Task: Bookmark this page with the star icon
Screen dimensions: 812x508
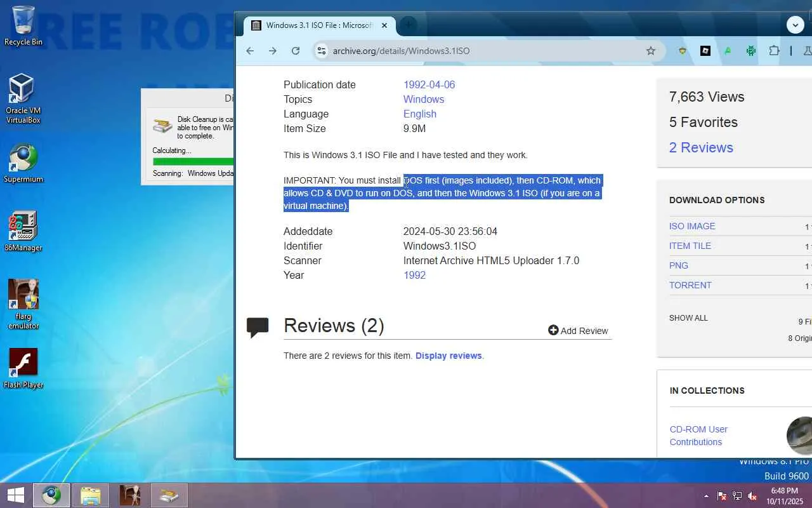Action: [x=651, y=51]
